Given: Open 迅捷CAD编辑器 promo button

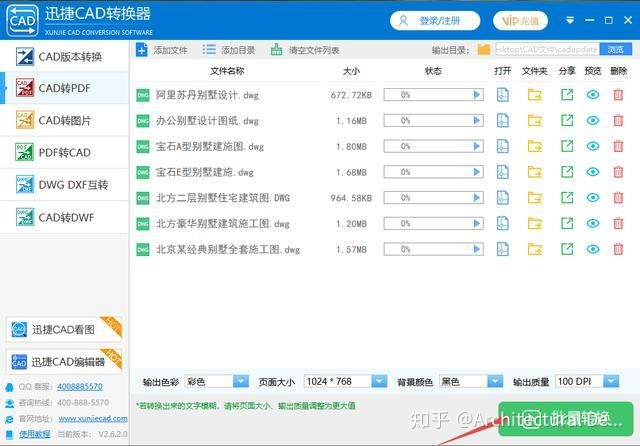Looking at the screenshot, I should coord(64,362).
